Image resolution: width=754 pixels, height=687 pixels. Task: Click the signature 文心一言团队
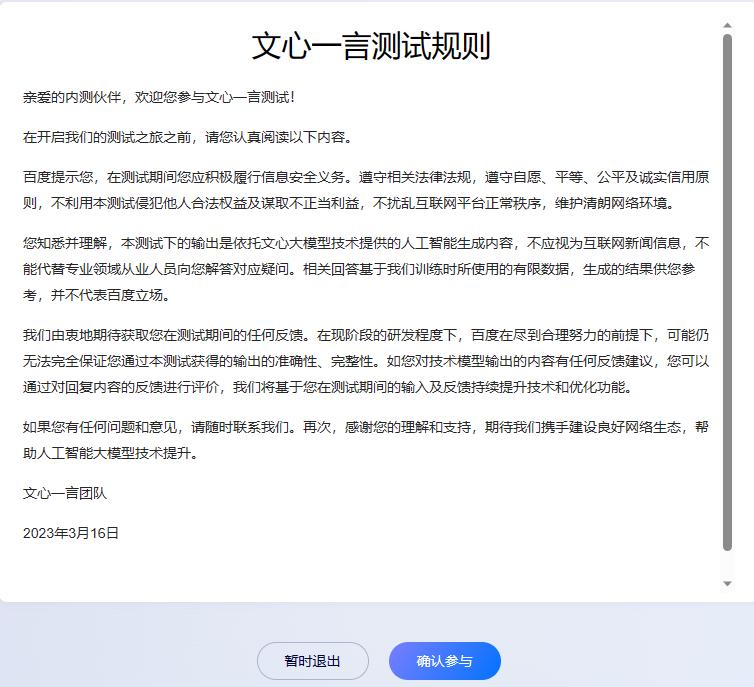pyautogui.click(x=65, y=493)
